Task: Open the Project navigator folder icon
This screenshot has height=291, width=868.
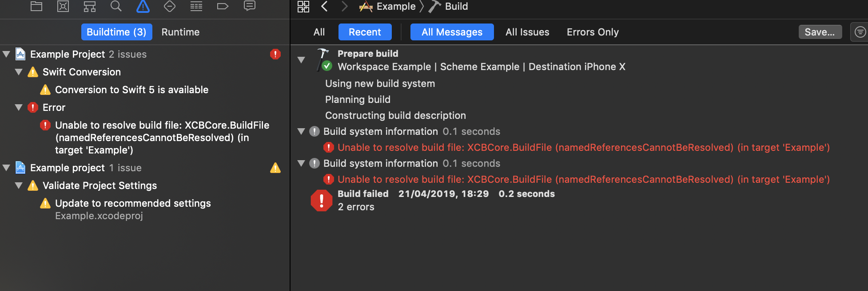Action: (36, 7)
